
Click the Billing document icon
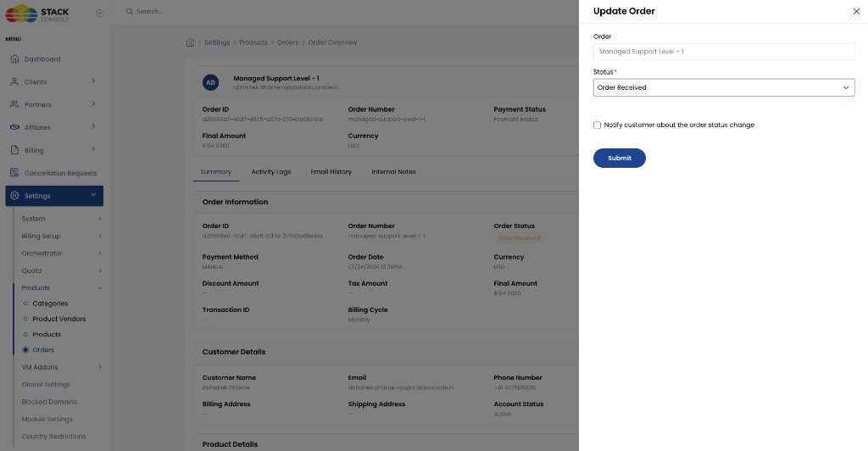point(15,149)
